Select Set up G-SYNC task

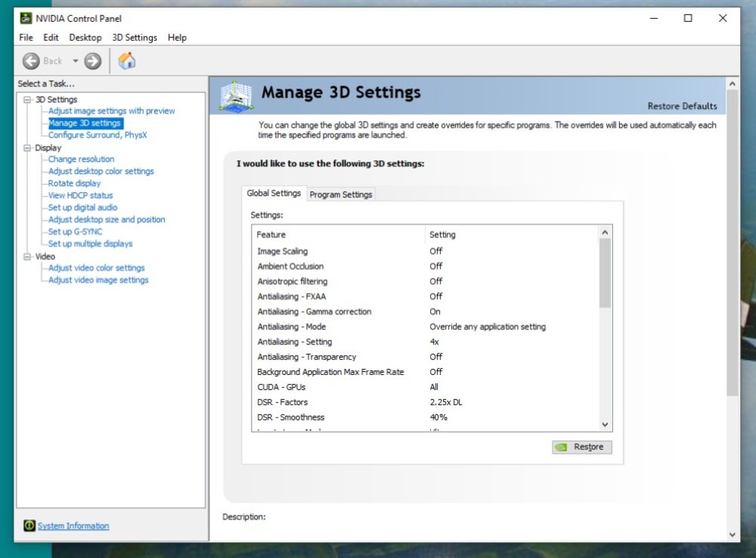pyautogui.click(x=75, y=232)
